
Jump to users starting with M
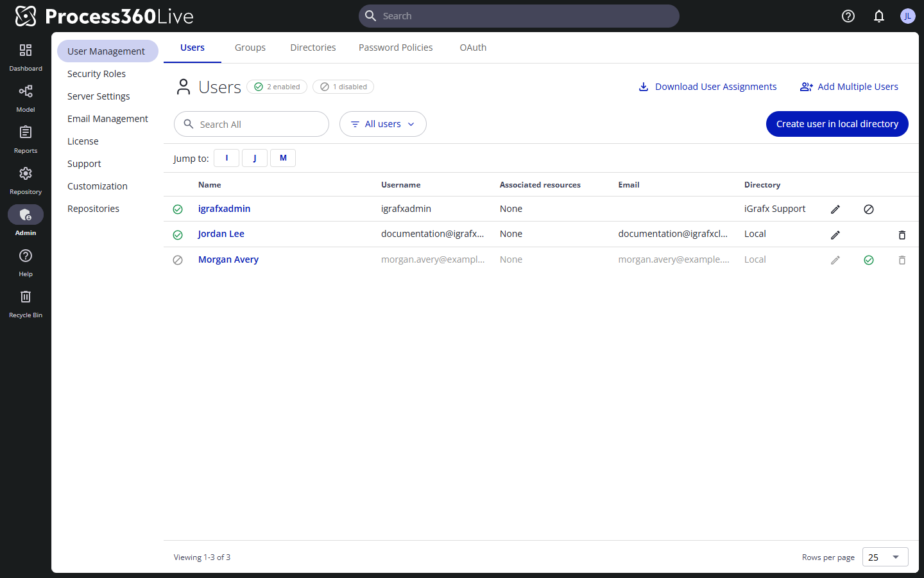click(283, 158)
